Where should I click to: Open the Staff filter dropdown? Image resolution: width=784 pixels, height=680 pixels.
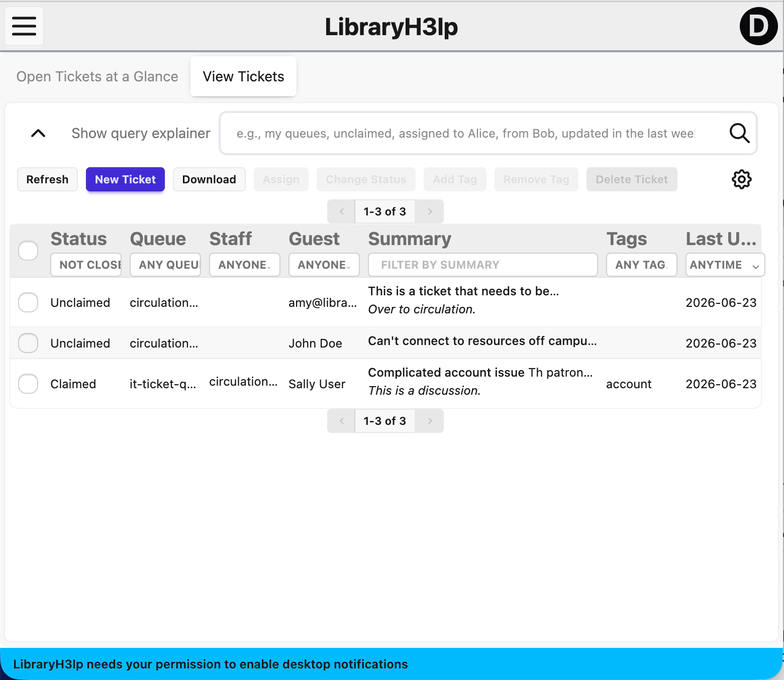point(245,265)
